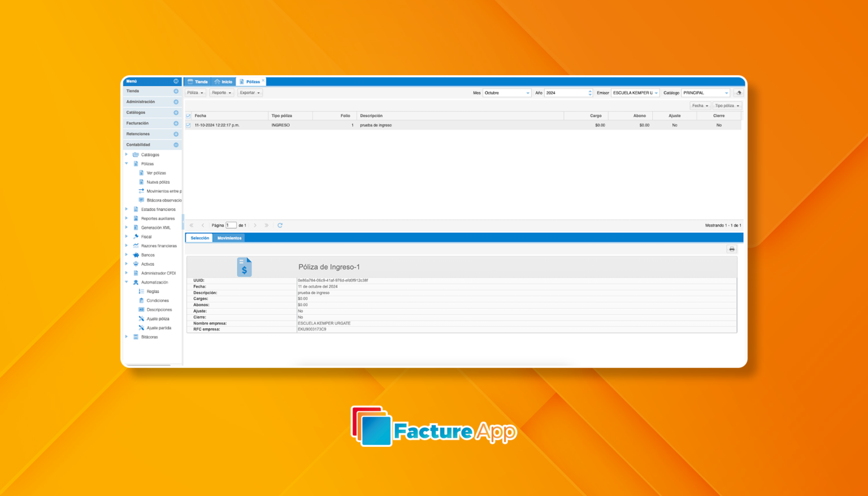Switch to the Movimientos tab
This screenshot has width=868, height=496.
click(229, 238)
